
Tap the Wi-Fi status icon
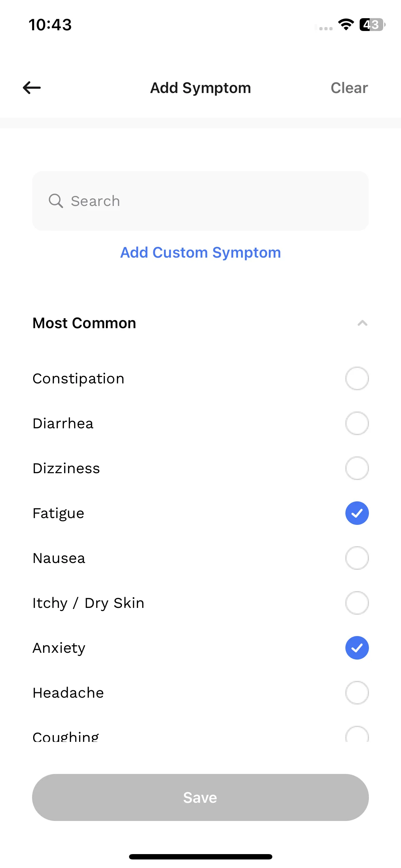point(346,25)
